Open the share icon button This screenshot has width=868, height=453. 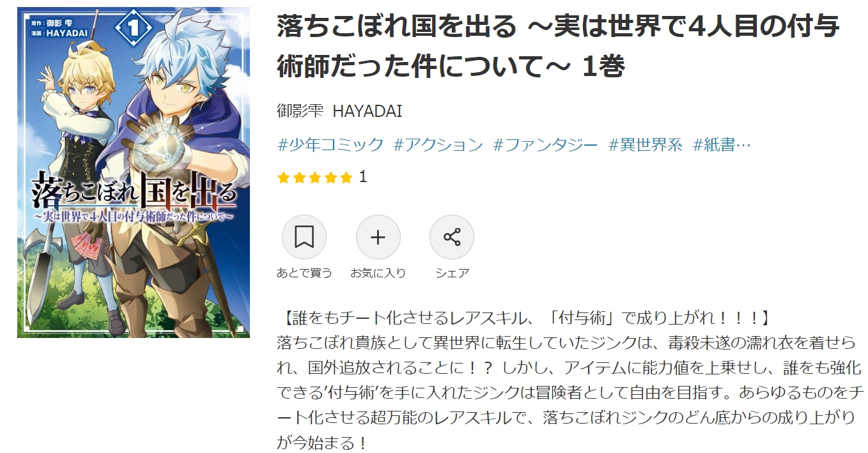point(452,238)
